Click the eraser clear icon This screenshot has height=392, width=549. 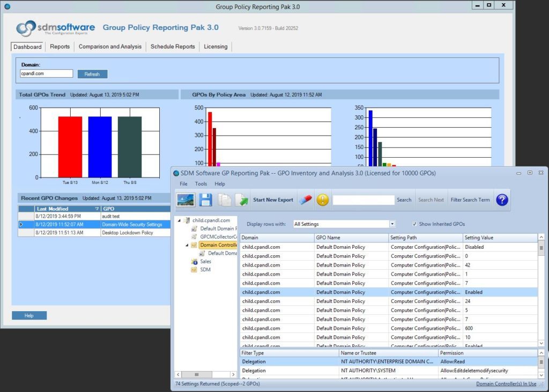(x=305, y=200)
